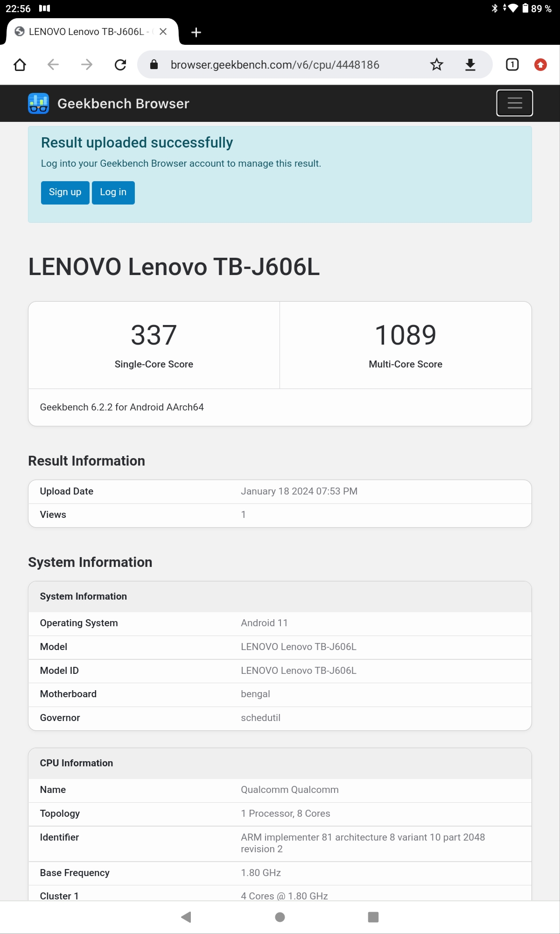Click the 'Android 11' operating system value
This screenshot has height=934, width=560.
tap(264, 623)
